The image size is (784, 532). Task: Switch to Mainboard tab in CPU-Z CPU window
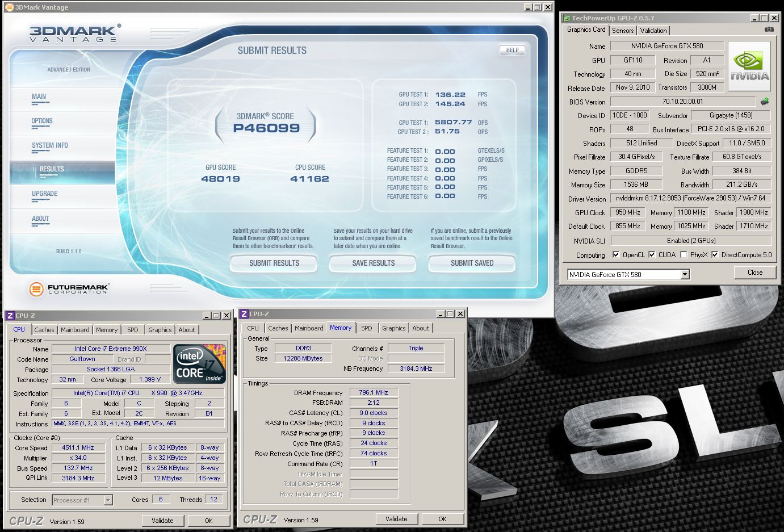(75, 330)
